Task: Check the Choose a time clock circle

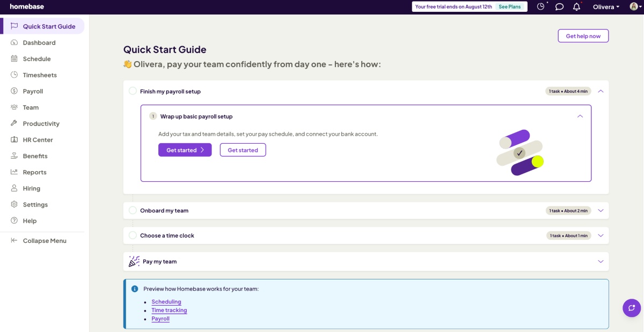Action: click(x=133, y=235)
